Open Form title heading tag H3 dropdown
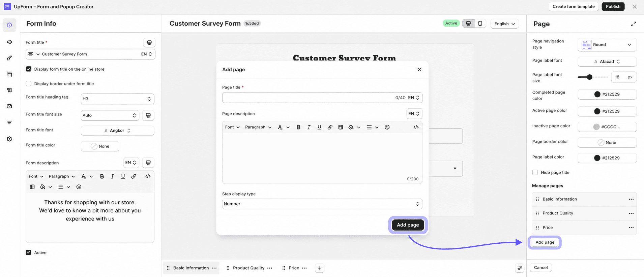This screenshot has width=644, height=277. point(117,99)
